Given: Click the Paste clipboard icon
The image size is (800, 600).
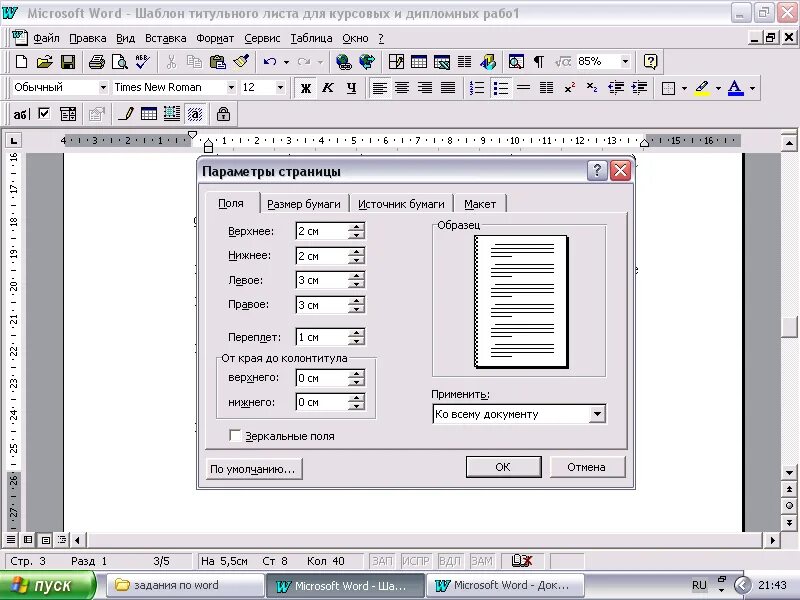Looking at the screenshot, I should click(218, 62).
